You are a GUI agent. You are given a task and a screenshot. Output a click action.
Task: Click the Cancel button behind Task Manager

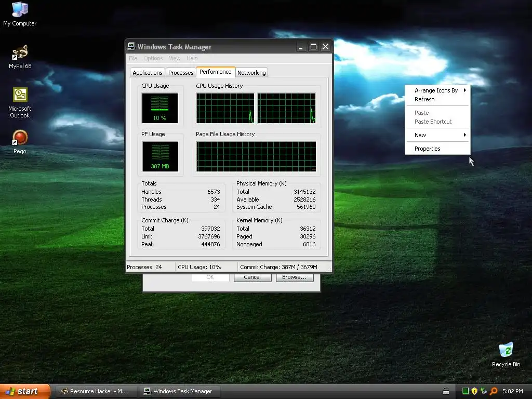252,277
